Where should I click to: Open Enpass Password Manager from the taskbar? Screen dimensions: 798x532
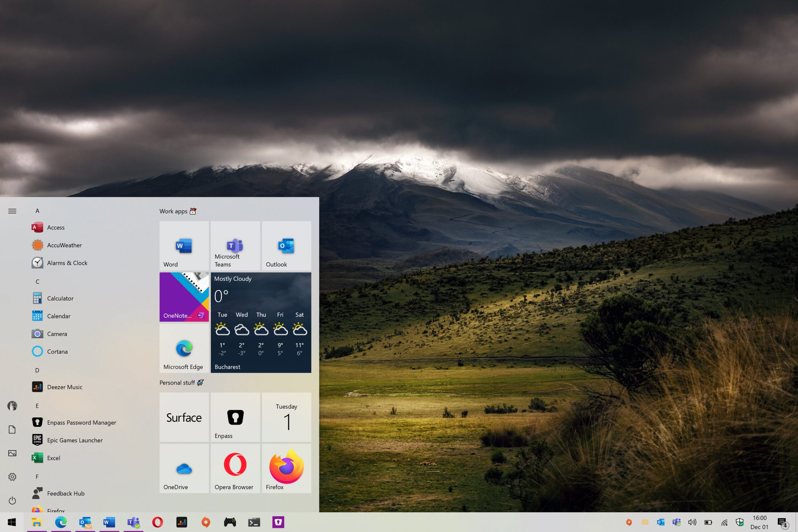[x=278, y=522]
